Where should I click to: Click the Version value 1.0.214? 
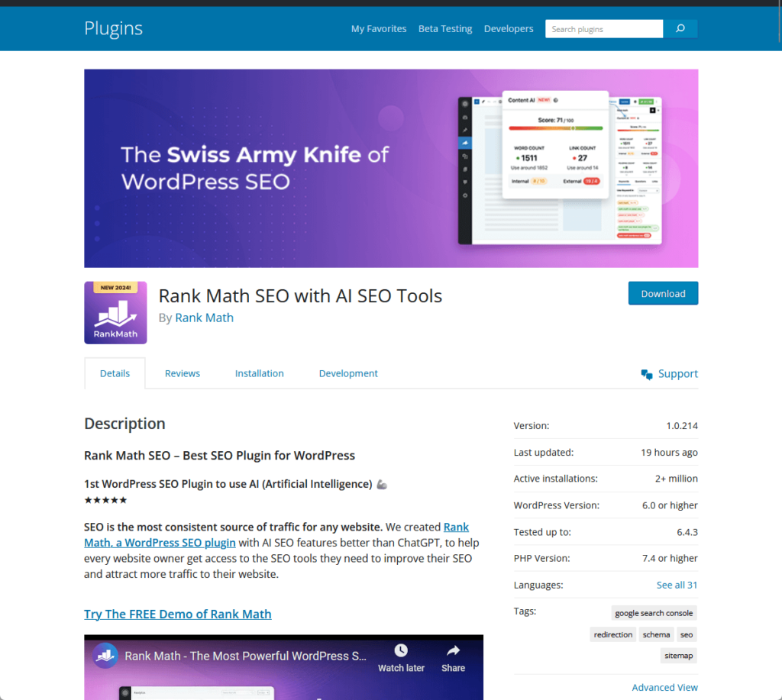(682, 426)
